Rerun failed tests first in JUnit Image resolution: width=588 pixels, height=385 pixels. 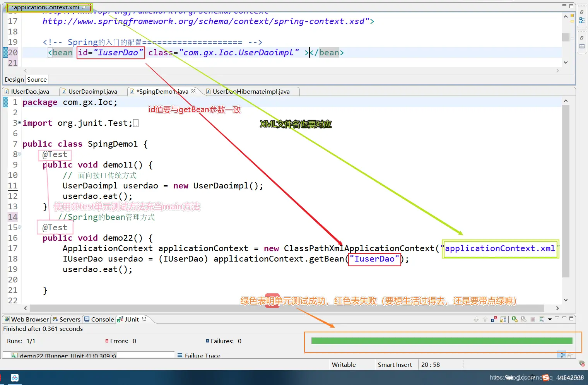coord(523,319)
